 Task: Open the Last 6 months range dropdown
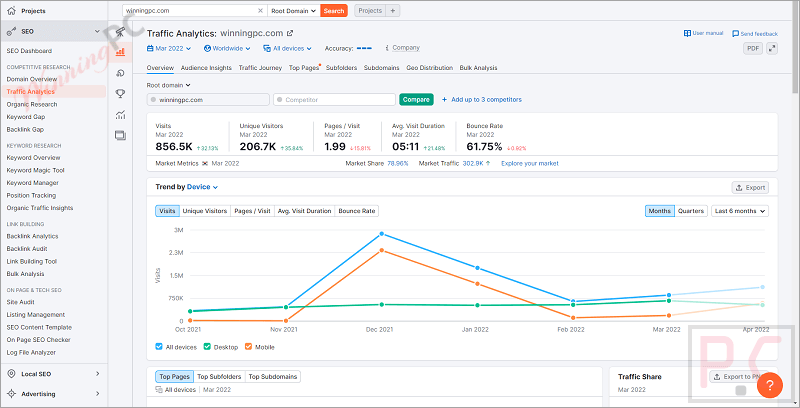(x=740, y=211)
